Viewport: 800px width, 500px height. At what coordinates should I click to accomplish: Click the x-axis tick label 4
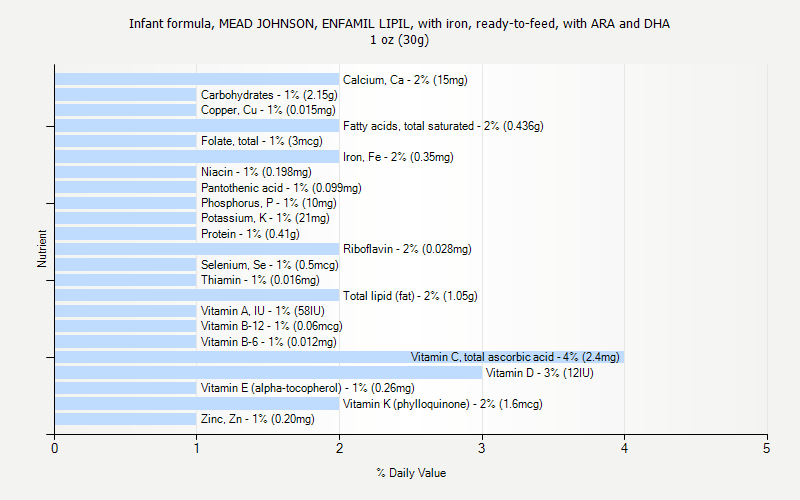pyautogui.click(x=624, y=448)
